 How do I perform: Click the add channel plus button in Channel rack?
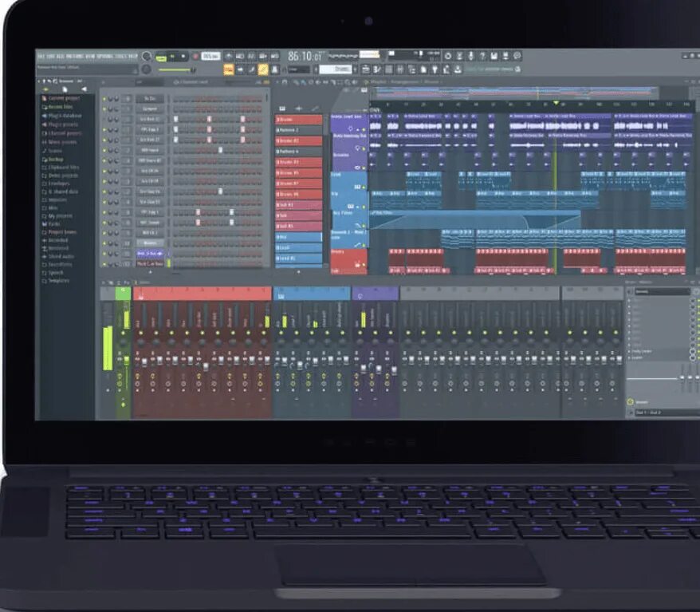[150, 272]
